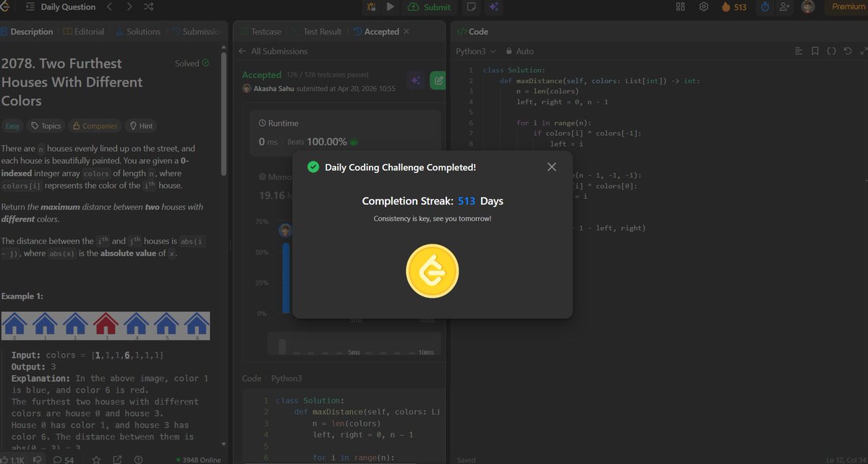Click the submission AI analyze sparkle button
This screenshot has height=464, width=868.
pos(415,81)
